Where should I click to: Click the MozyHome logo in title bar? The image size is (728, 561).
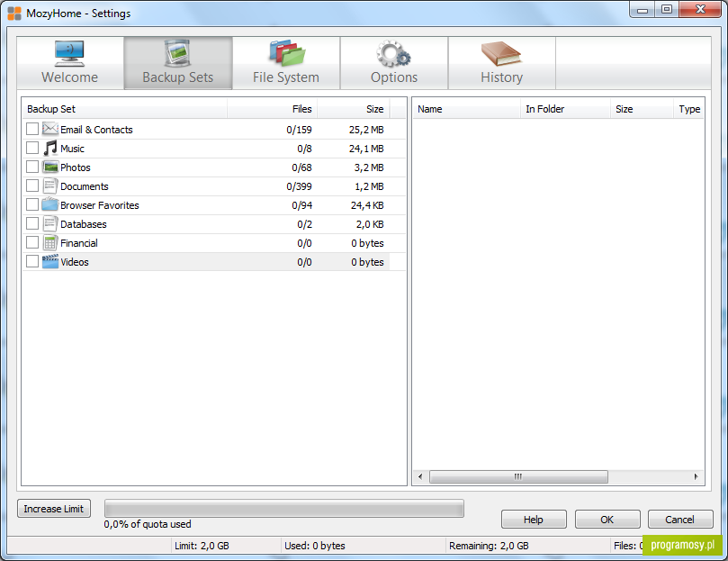tap(14, 13)
